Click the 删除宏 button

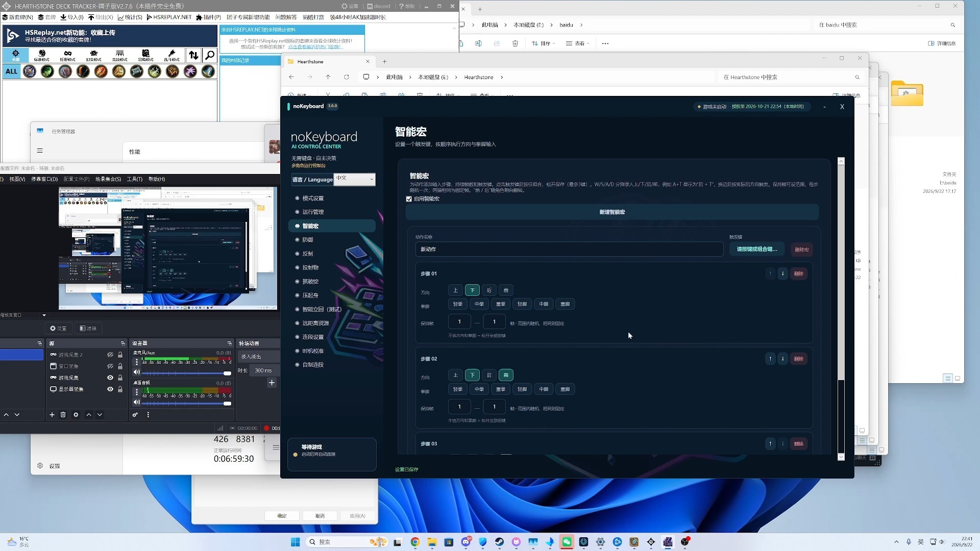click(801, 249)
